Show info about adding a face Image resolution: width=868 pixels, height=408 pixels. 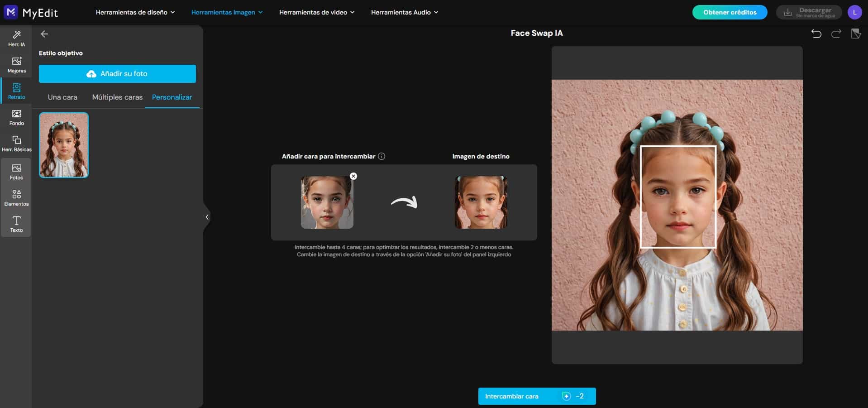click(382, 156)
